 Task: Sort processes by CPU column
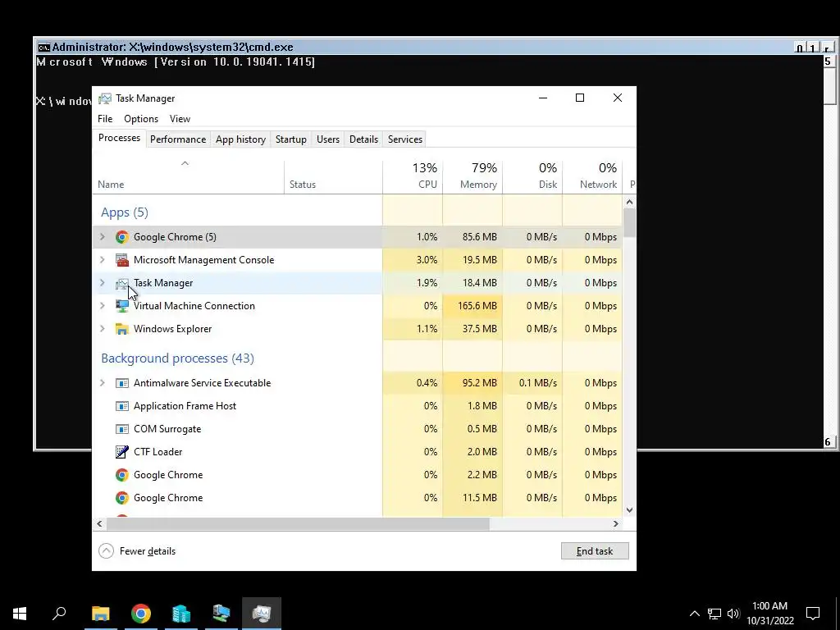(413, 177)
